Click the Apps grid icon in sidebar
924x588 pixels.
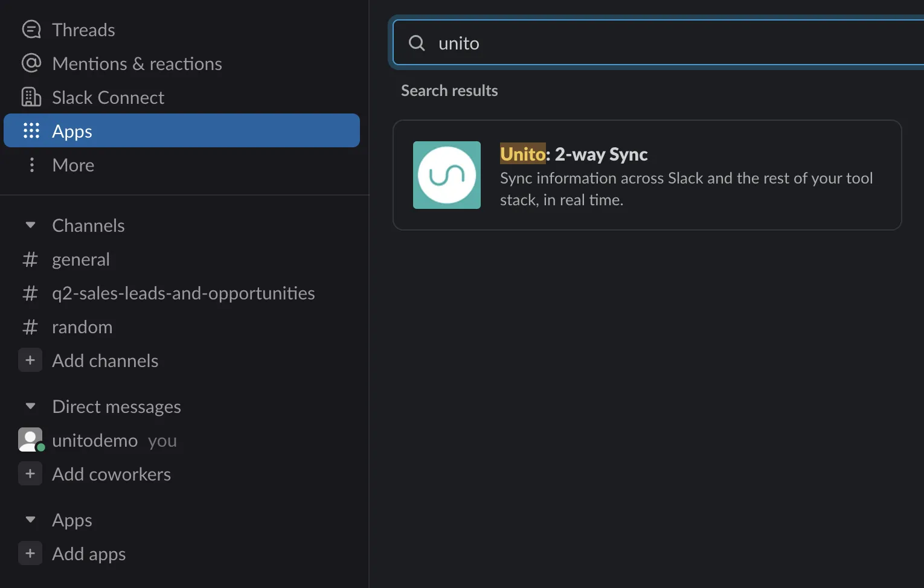pos(31,131)
